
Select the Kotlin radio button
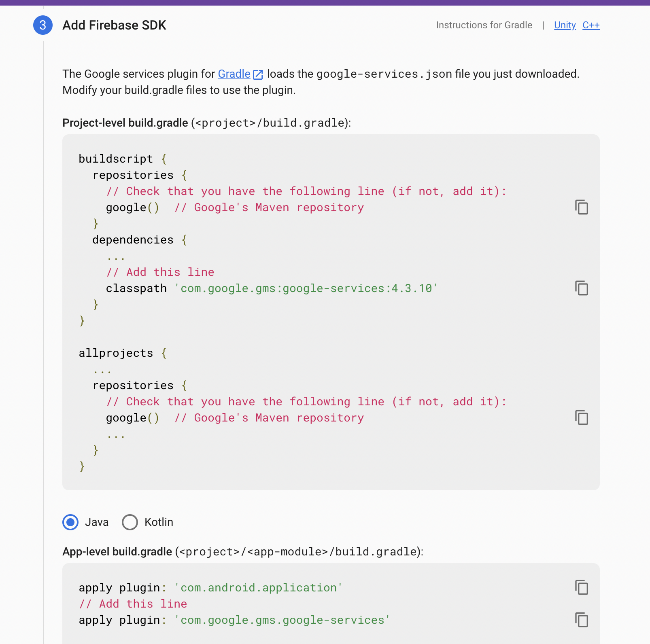click(x=130, y=522)
